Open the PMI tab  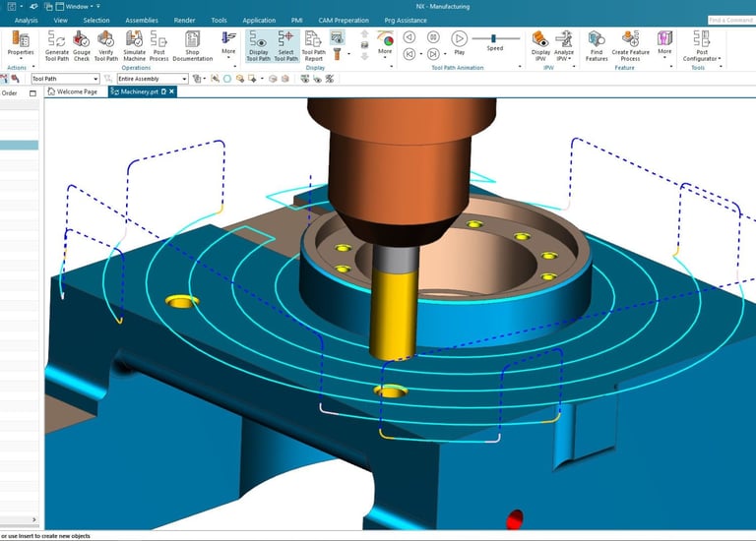tap(297, 21)
